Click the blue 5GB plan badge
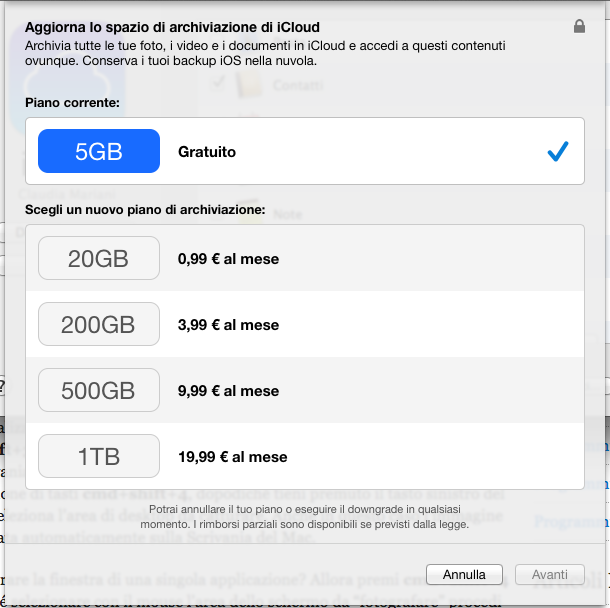610x608 pixels. click(x=99, y=151)
